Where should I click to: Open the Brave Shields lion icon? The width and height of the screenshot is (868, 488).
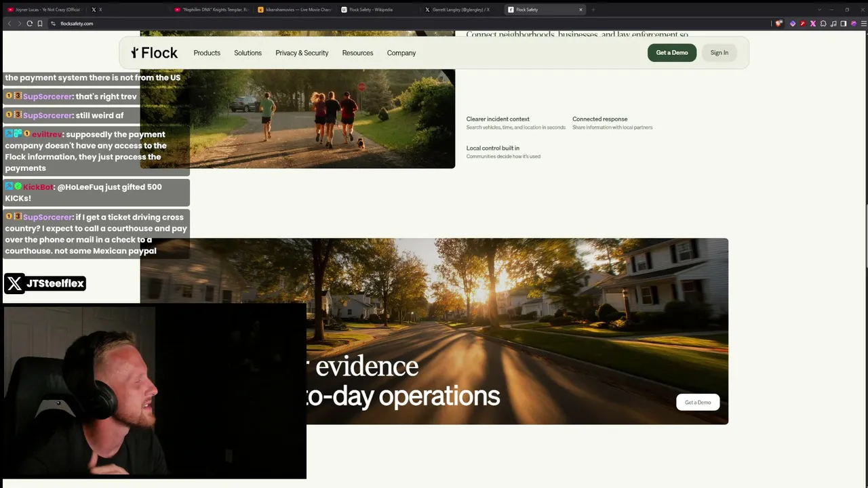pos(779,24)
